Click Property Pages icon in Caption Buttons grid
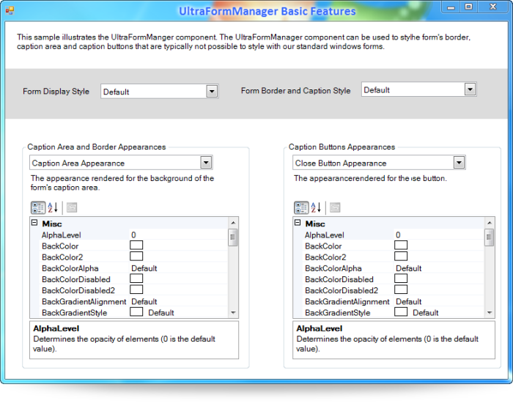 (335, 207)
